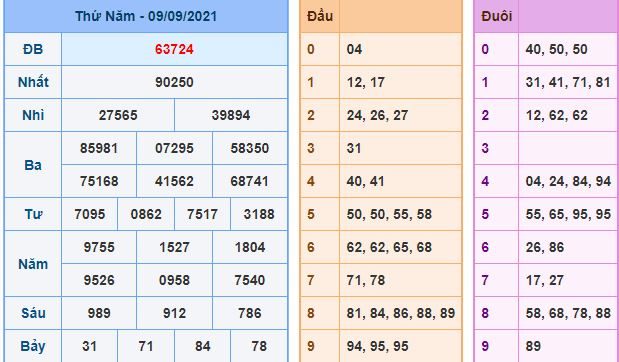
Task: Select Đuôi row 5 values 55, 65, 95, 95
Action: [x=568, y=214]
